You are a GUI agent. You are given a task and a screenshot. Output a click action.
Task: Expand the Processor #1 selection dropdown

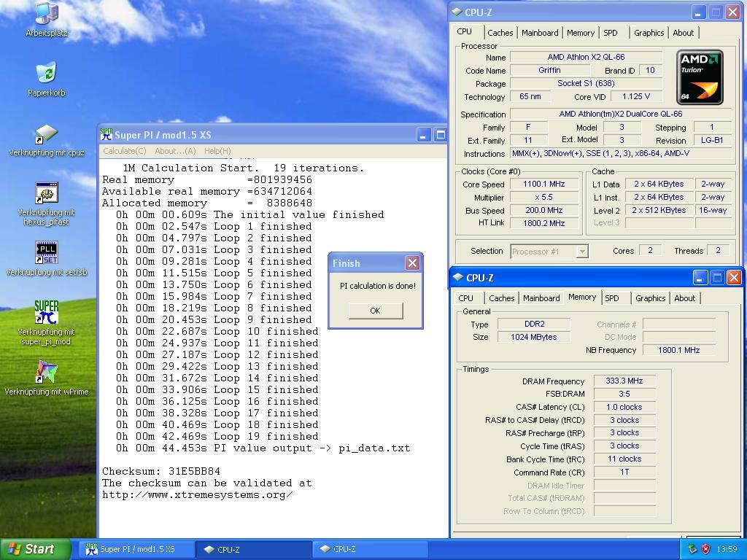coord(581,251)
